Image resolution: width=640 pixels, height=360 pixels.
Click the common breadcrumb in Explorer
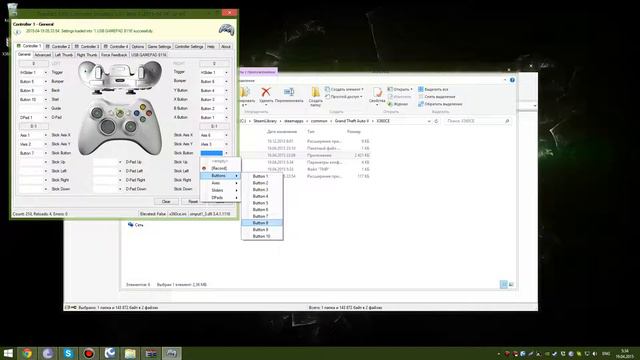[319, 121]
